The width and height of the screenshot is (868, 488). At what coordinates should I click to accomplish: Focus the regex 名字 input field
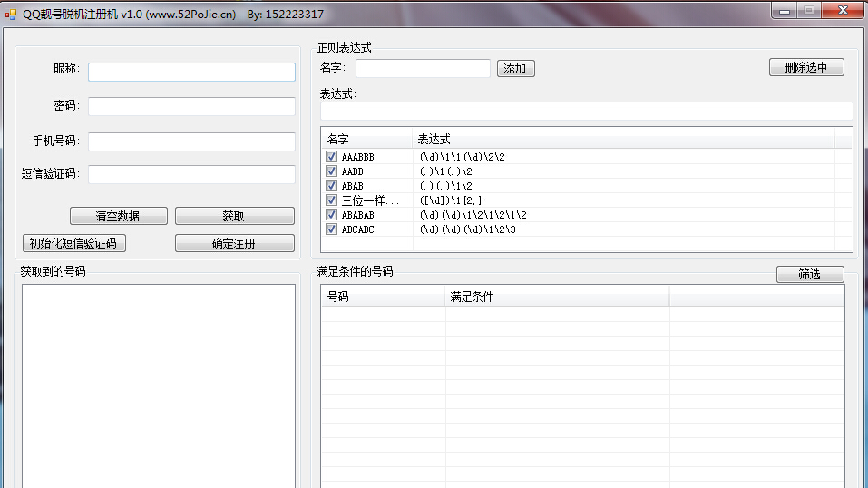point(423,68)
